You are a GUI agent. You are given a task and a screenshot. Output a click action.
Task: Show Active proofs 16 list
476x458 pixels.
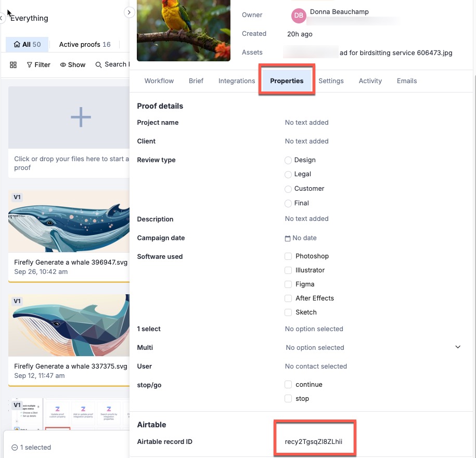click(x=85, y=45)
